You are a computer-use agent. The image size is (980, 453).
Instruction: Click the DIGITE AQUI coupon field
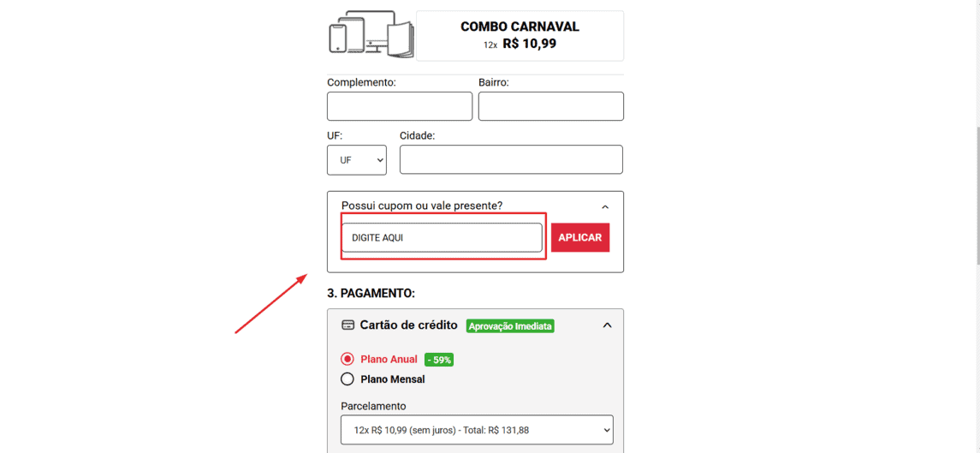442,238
